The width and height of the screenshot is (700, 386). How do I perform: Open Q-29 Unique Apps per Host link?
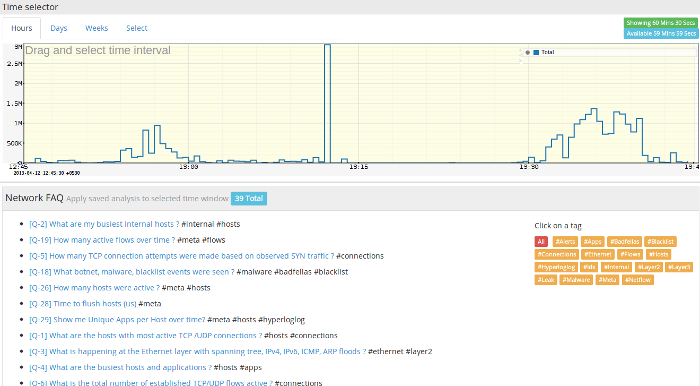click(x=117, y=320)
